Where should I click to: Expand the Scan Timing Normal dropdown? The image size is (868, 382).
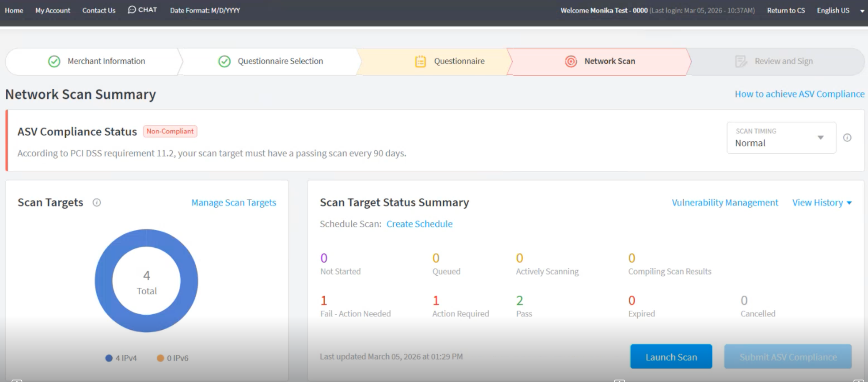[x=781, y=138]
